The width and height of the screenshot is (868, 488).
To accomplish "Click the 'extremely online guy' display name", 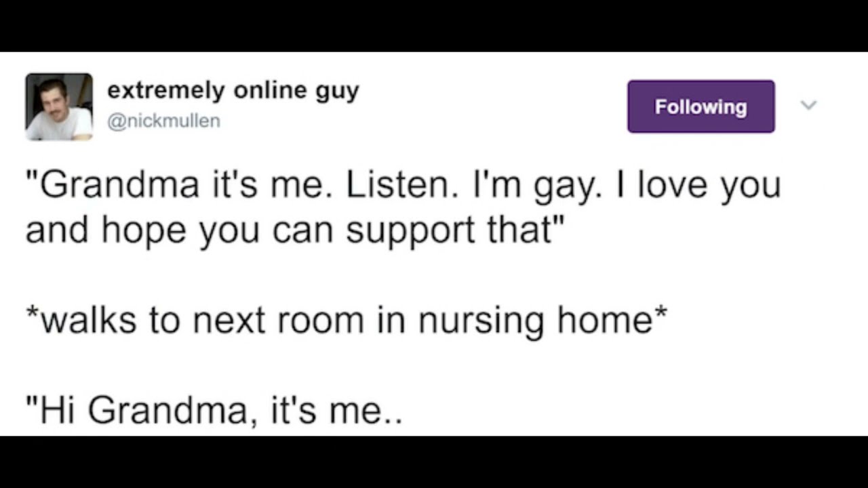I will pos(233,90).
